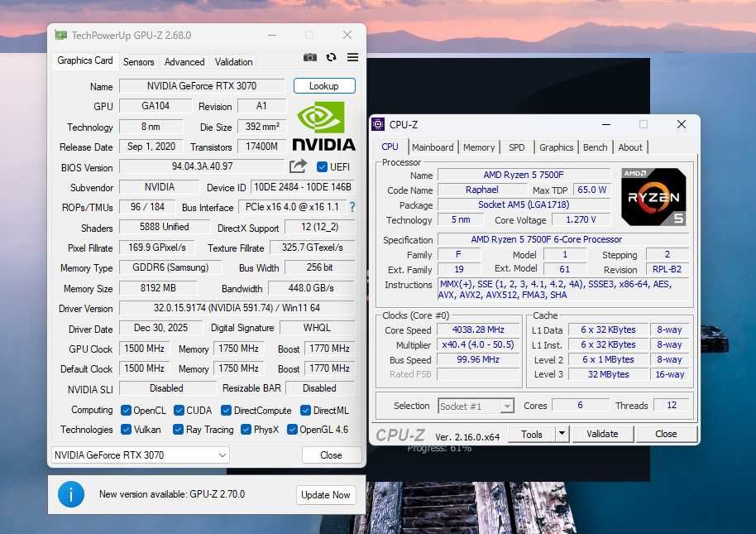Click the Bandwidth value 448.0 GB/s
The width and height of the screenshot is (756, 534).
tap(312, 288)
